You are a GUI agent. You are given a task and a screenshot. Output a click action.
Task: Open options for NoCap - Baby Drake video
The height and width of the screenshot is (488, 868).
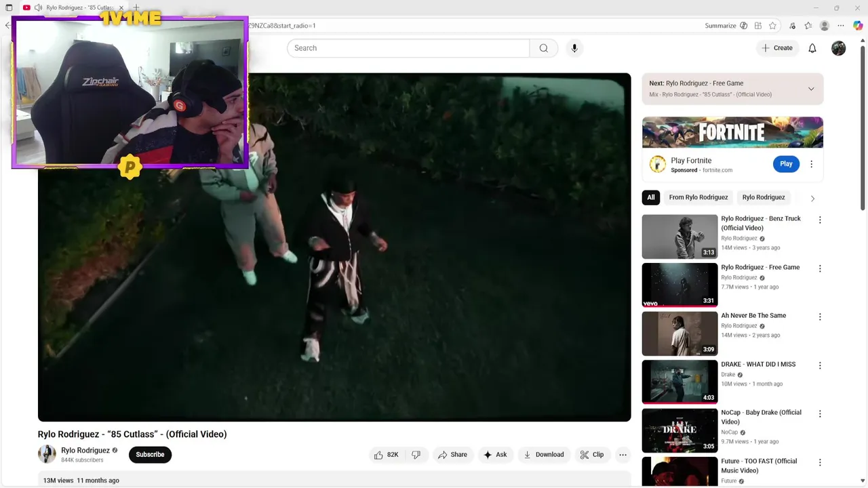point(820,413)
